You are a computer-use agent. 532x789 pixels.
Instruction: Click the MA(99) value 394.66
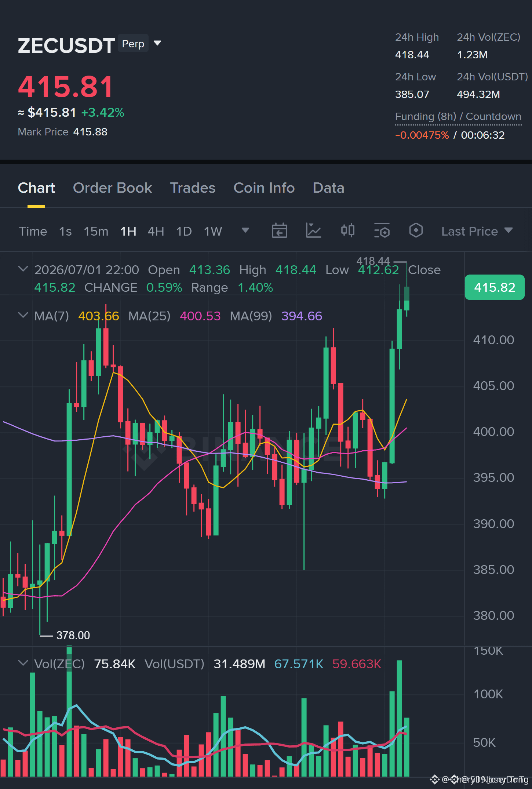coord(302,316)
